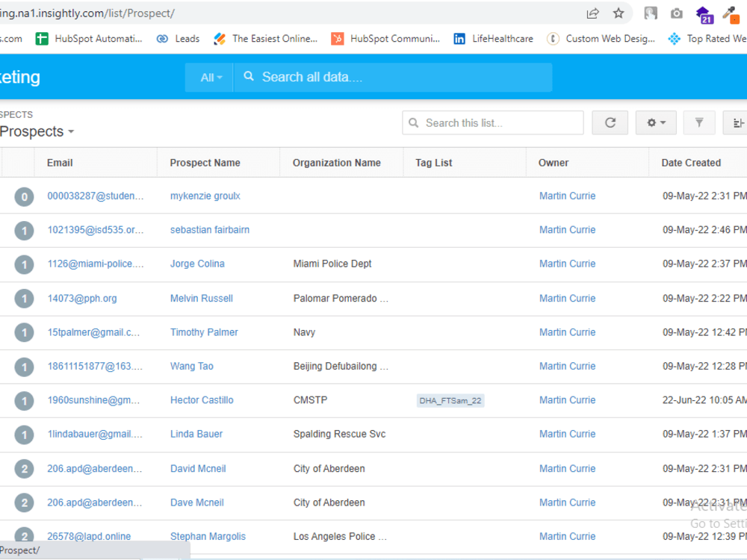Click the score badge for Jorge Colina

25,265
